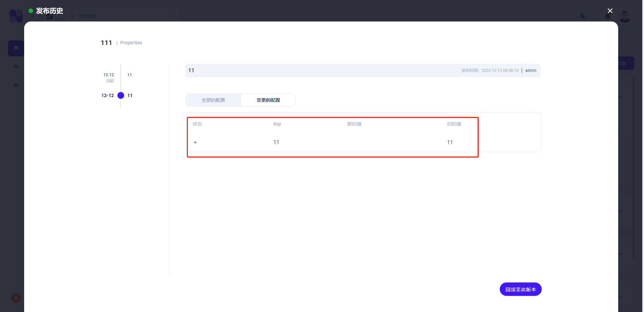Collapse the upward chevron on the right panel
This screenshot has width=644, height=312.
[x=620, y=97]
